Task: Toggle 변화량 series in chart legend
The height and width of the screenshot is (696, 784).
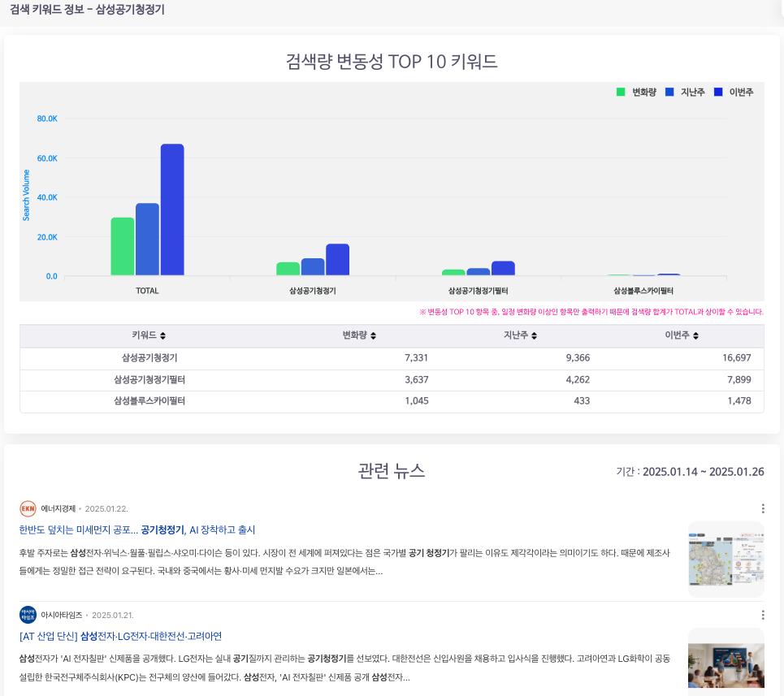Action: coord(636,93)
